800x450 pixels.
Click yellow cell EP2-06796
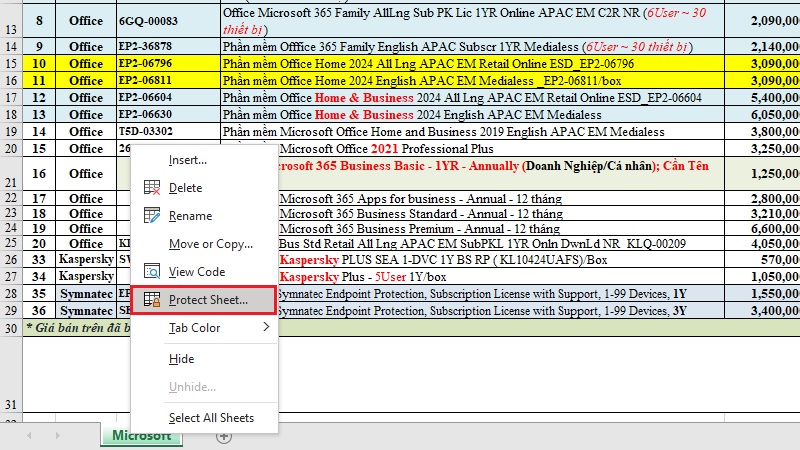[169, 63]
